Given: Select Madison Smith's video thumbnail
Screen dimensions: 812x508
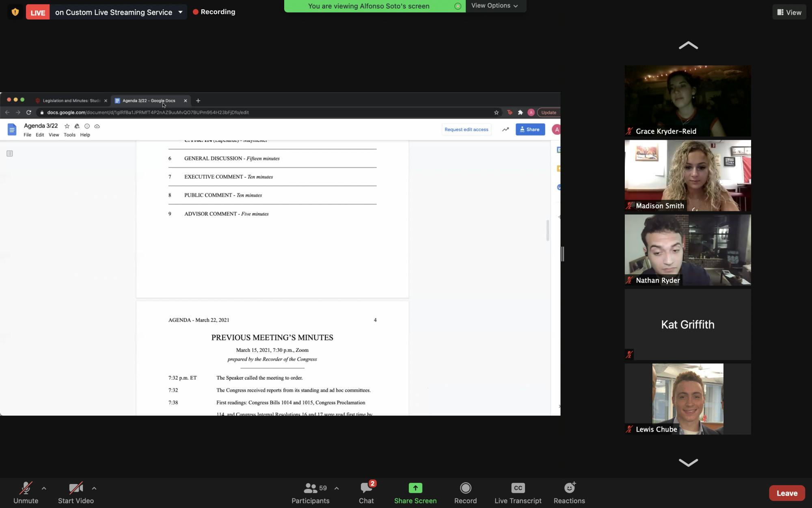Looking at the screenshot, I should coord(687,175).
